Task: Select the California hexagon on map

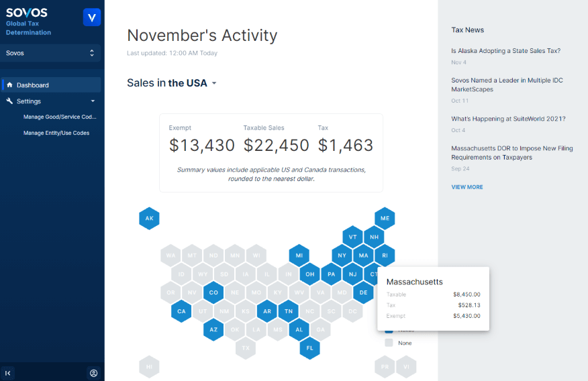Action: click(181, 311)
